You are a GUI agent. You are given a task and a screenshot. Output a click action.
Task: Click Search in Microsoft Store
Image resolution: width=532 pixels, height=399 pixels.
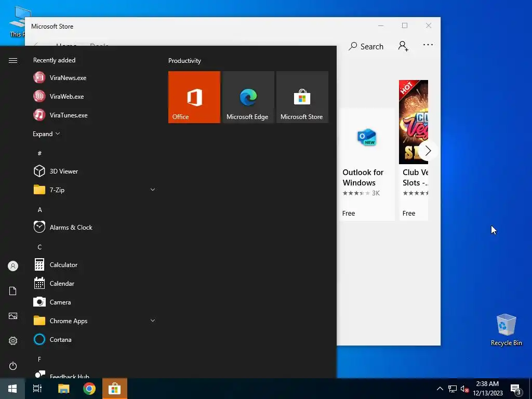[x=366, y=46]
